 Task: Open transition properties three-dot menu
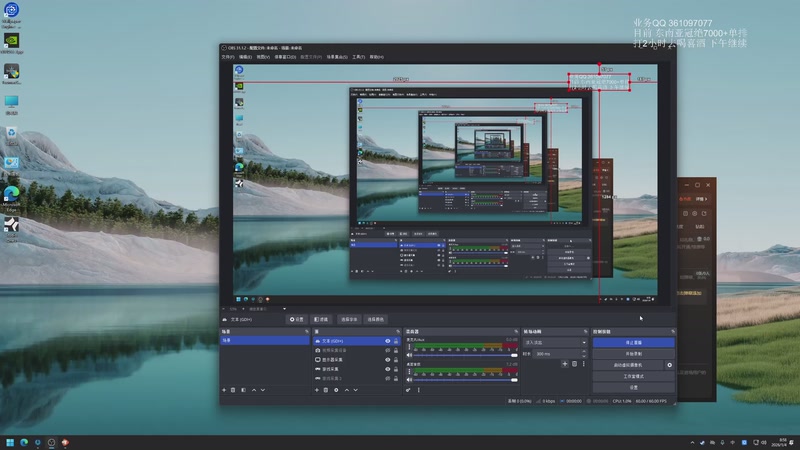pyautogui.click(x=584, y=364)
